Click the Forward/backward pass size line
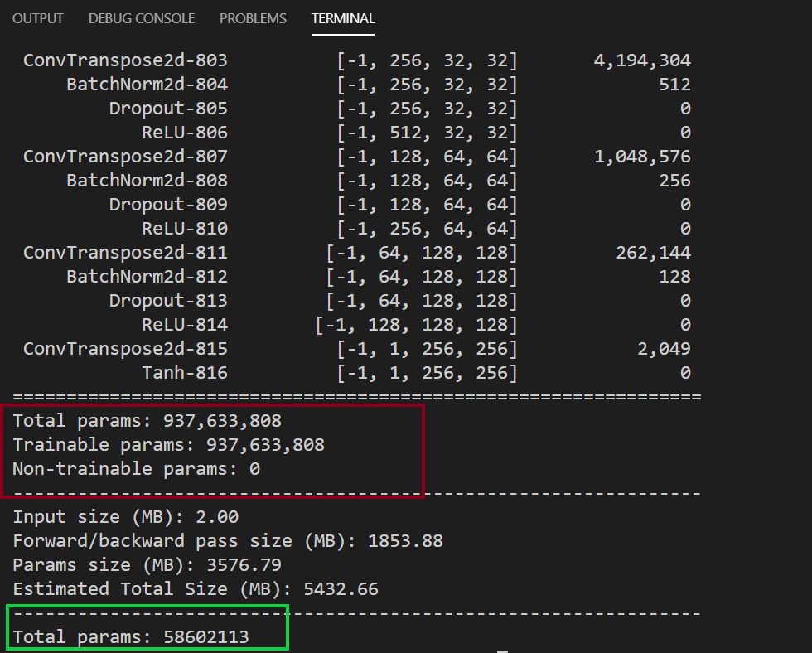 point(228,541)
